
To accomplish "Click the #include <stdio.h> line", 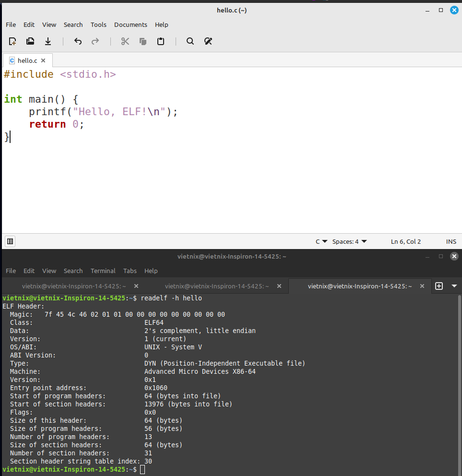I will (x=60, y=74).
